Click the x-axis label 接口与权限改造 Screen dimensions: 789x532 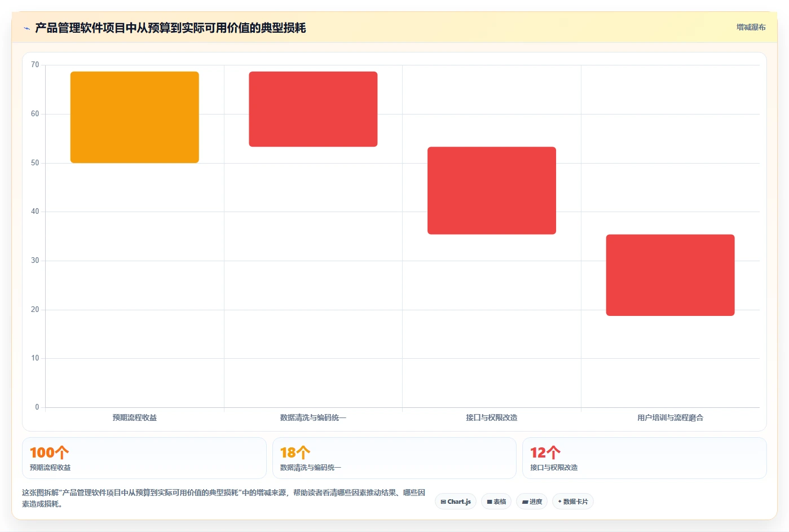pyautogui.click(x=492, y=417)
